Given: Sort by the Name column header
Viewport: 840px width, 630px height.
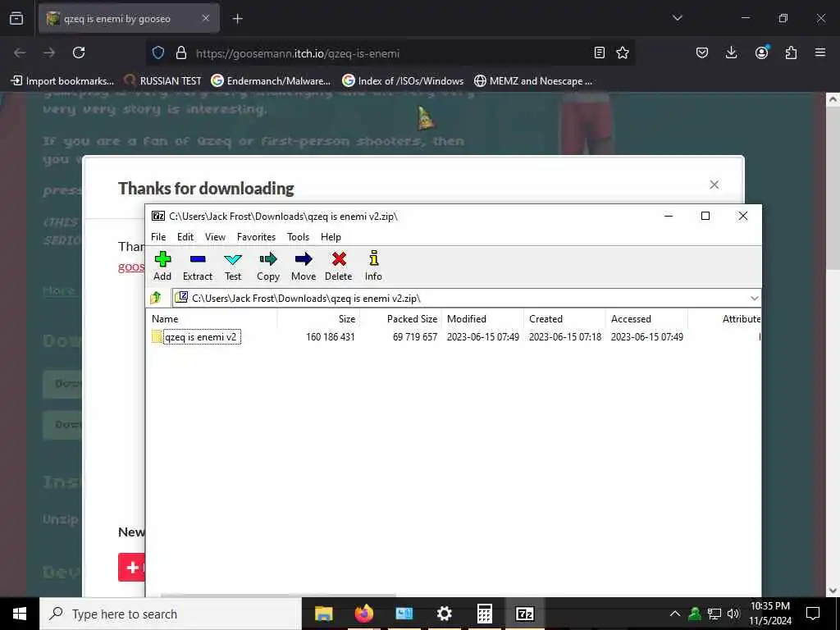Looking at the screenshot, I should (x=165, y=319).
